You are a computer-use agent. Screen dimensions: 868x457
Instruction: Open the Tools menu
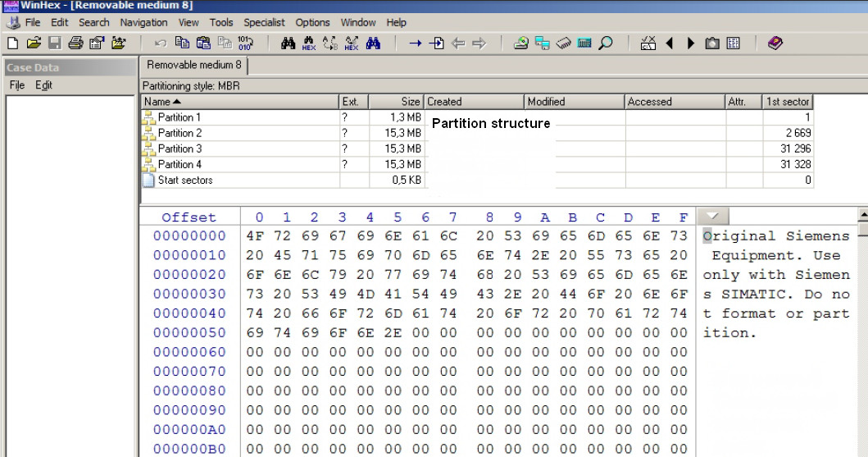pos(221,23)
